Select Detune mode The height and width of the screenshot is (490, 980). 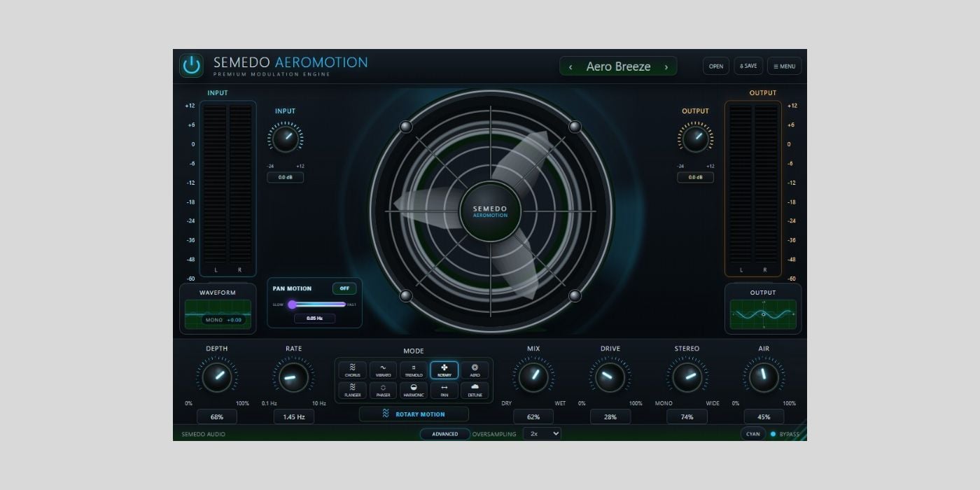point(475,391)
